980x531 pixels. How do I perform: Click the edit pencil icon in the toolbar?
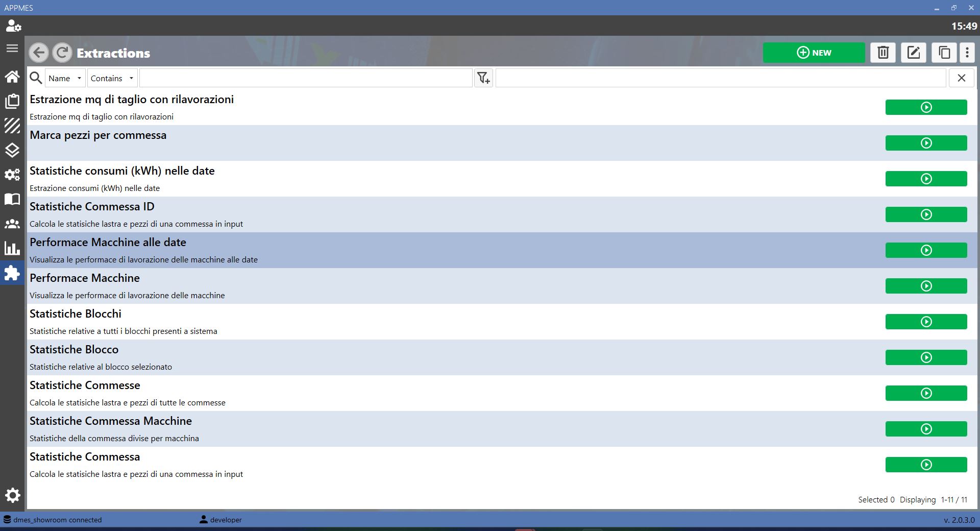coord(914,53)
